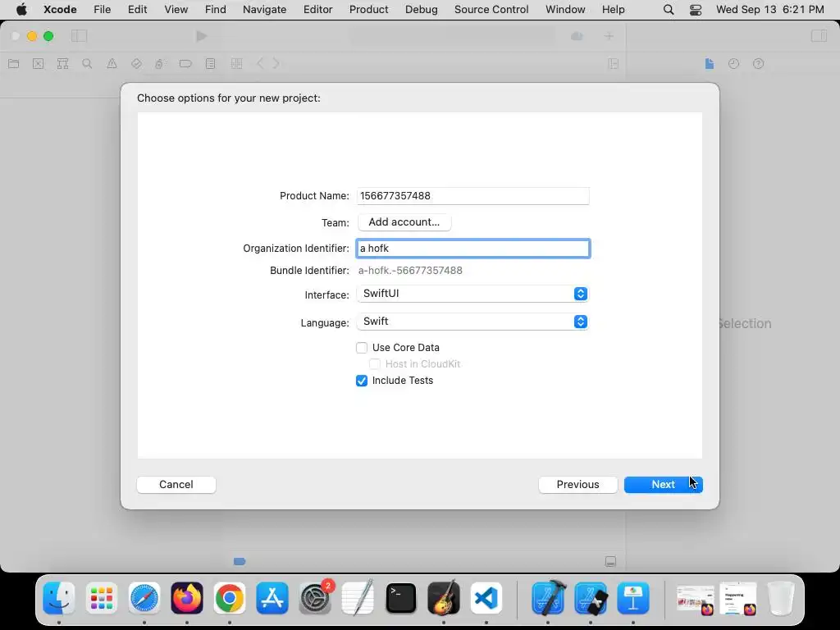Open Safari from the Dock
This screenshot has width=840, height=630.
point(144,598)
